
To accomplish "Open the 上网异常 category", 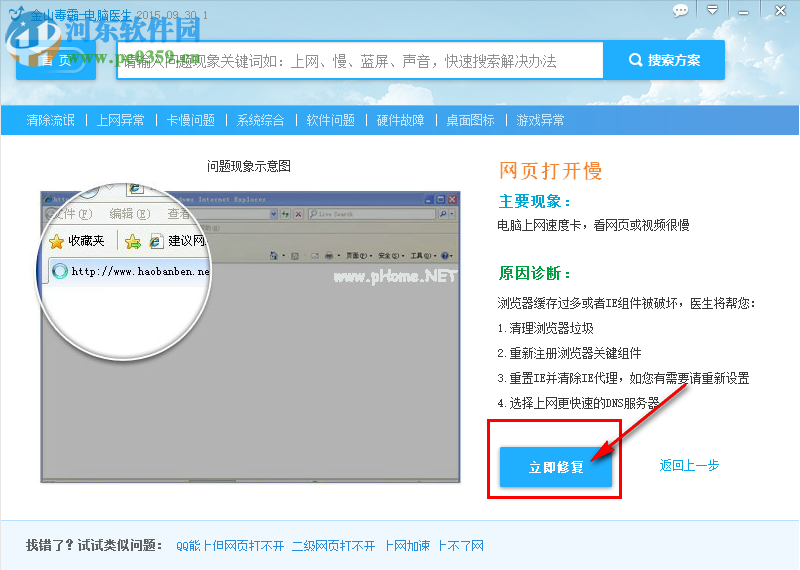I will click(x=120, y=120).
